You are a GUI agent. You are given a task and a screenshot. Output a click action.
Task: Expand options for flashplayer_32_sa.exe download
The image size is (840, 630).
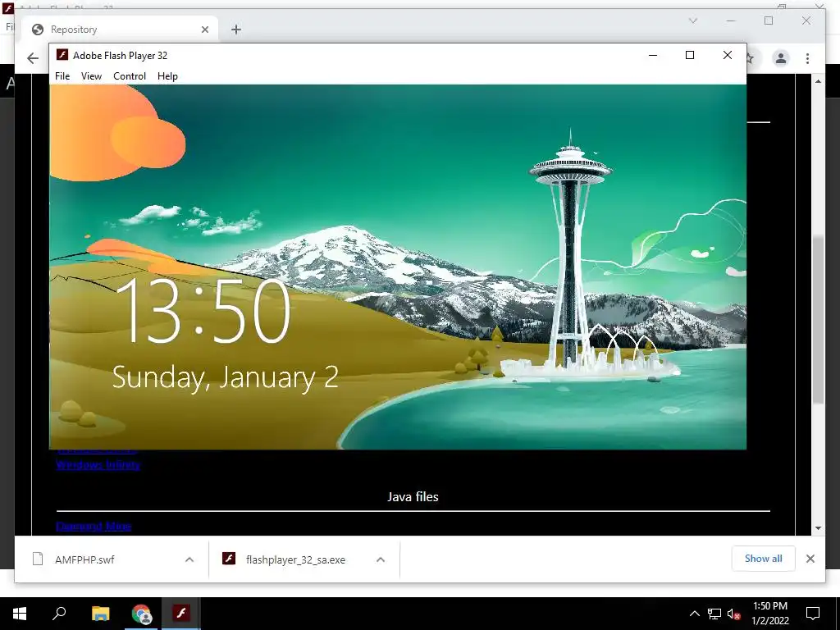tap(381, 559)
